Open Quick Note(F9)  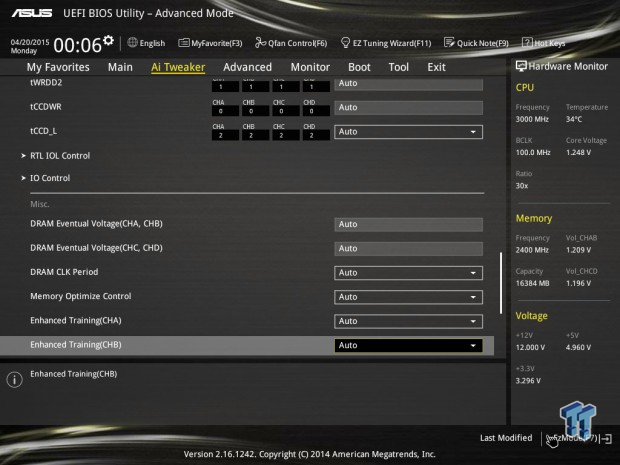click(x=476, y=43)
